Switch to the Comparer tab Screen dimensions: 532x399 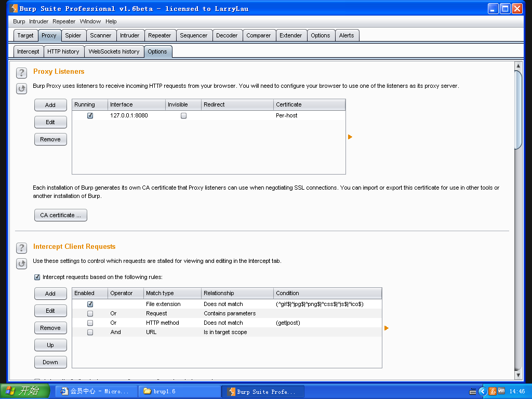[259, 35]
